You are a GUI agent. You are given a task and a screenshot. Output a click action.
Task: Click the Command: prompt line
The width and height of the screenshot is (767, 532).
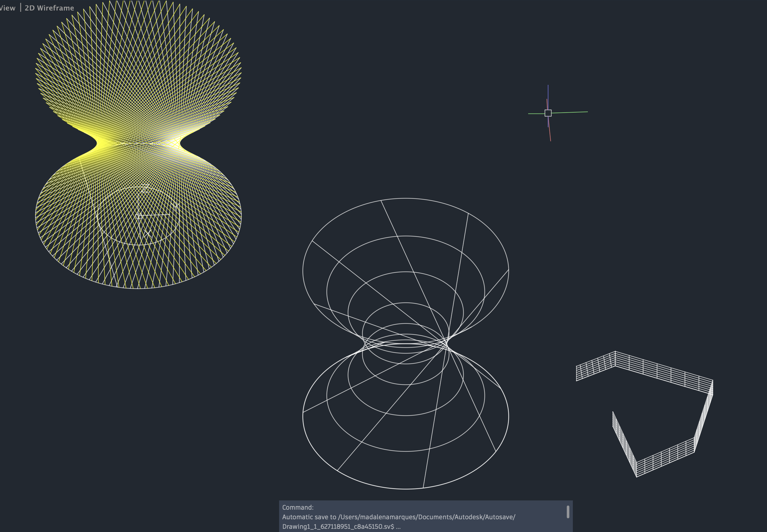[x=298, y=507]
